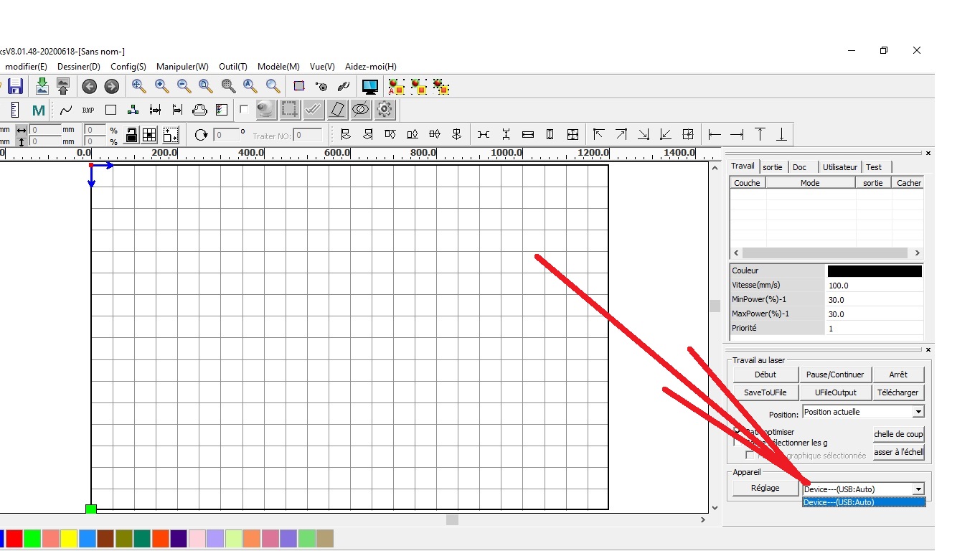Click the rotate circular arrow icon
Image resolution: width=980 pixels, height=551 pixels.
tap(201, 135)
